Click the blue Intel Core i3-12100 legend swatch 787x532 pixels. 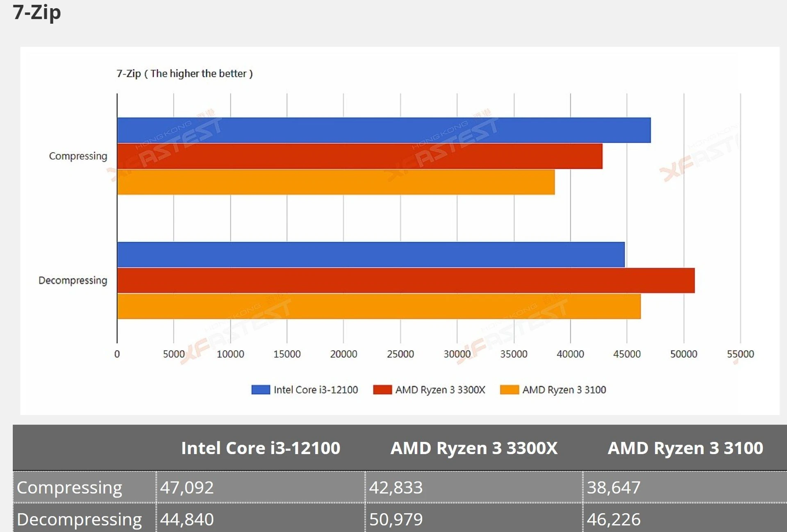(x=261, y=389)
